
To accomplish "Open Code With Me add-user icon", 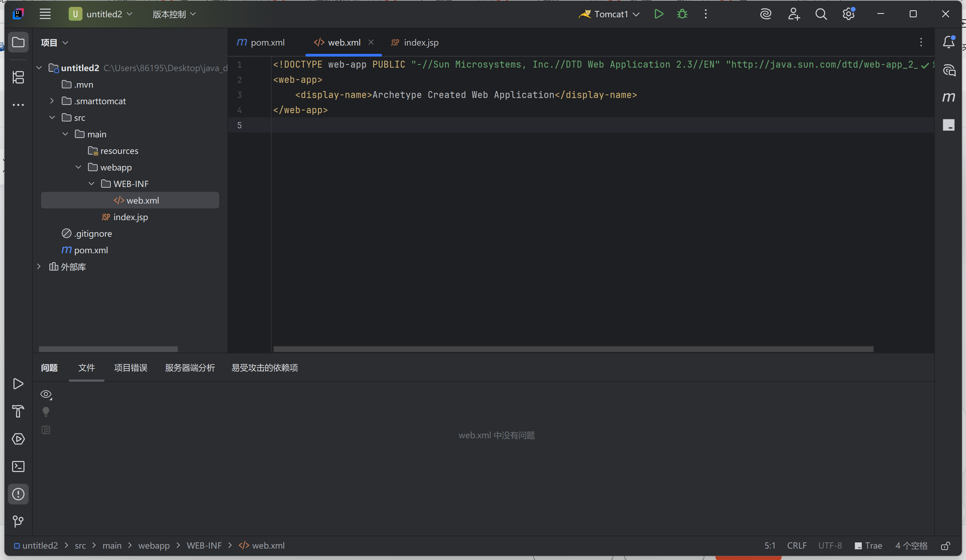I will (793, 14).
